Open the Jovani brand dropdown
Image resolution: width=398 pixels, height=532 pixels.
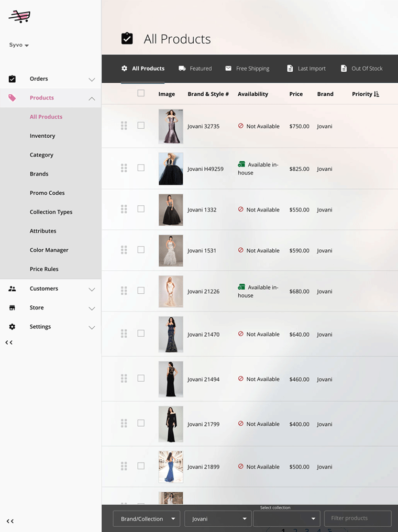click(x=218, y=519)
